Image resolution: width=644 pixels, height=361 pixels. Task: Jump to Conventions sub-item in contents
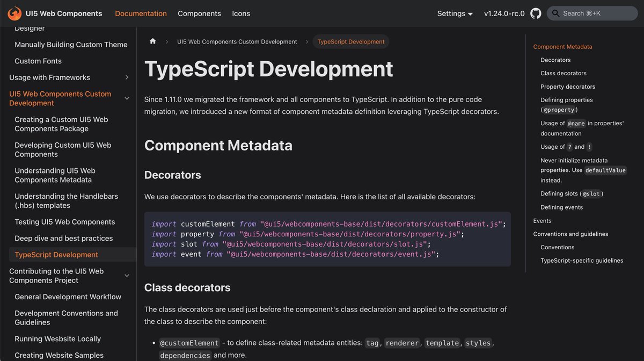pyautogui.click(x=557, y=247)
